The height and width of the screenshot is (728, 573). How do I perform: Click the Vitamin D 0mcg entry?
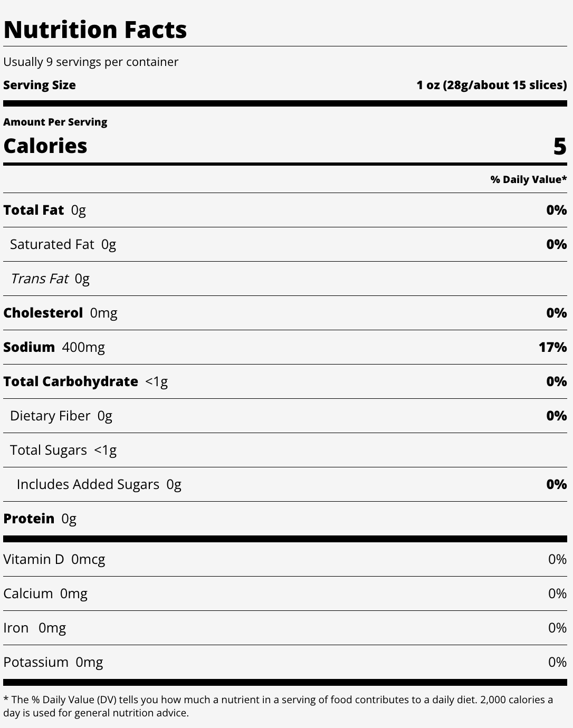point(54,559)
